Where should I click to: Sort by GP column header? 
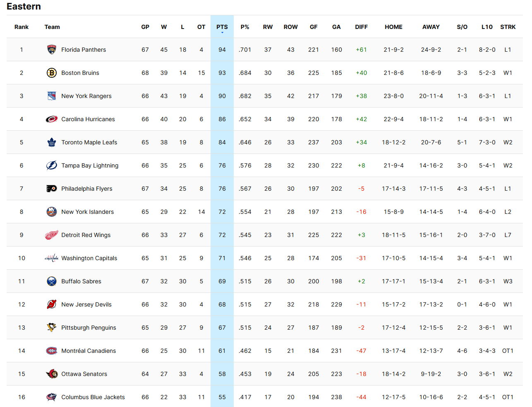[145, 27]
